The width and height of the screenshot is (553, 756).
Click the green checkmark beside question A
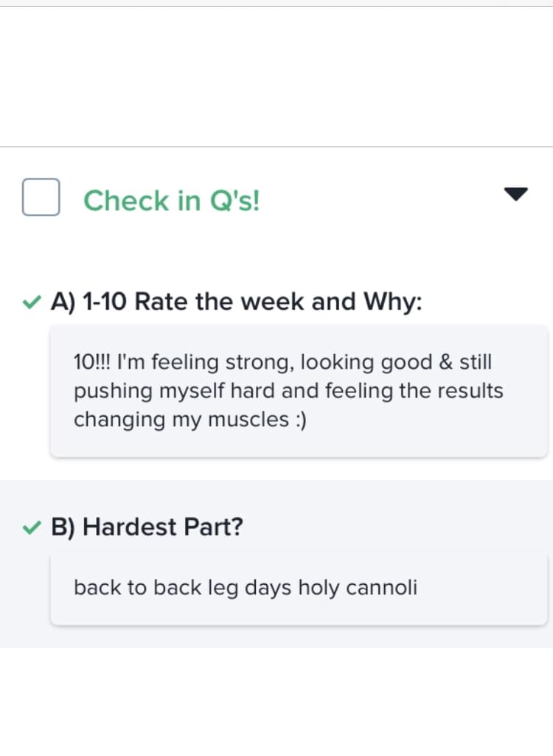(32, 302)
